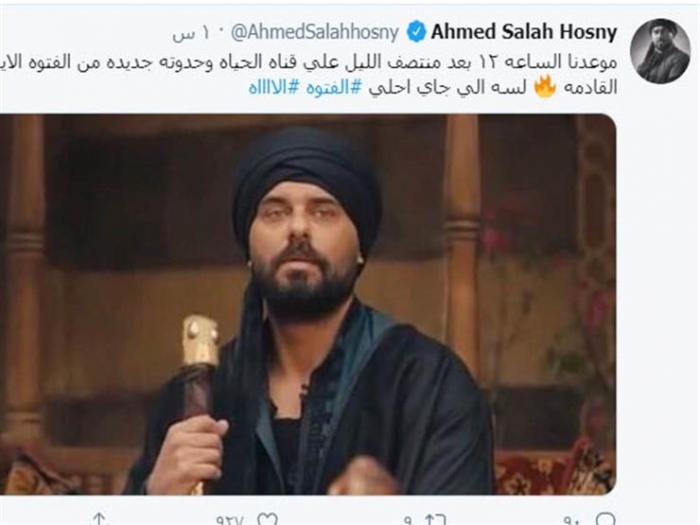The image size is (700, 525).
Task: Open the #الفتوه hashtag
Action: (x=333, y=88)
